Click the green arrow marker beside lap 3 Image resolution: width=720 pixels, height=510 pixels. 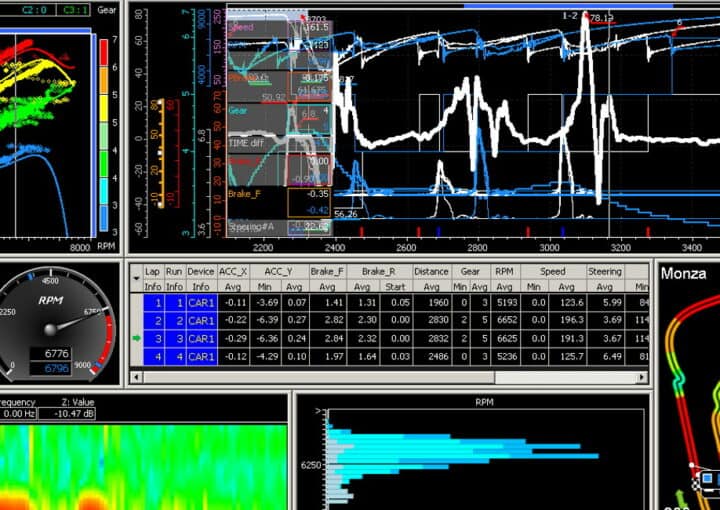[136, 338]
